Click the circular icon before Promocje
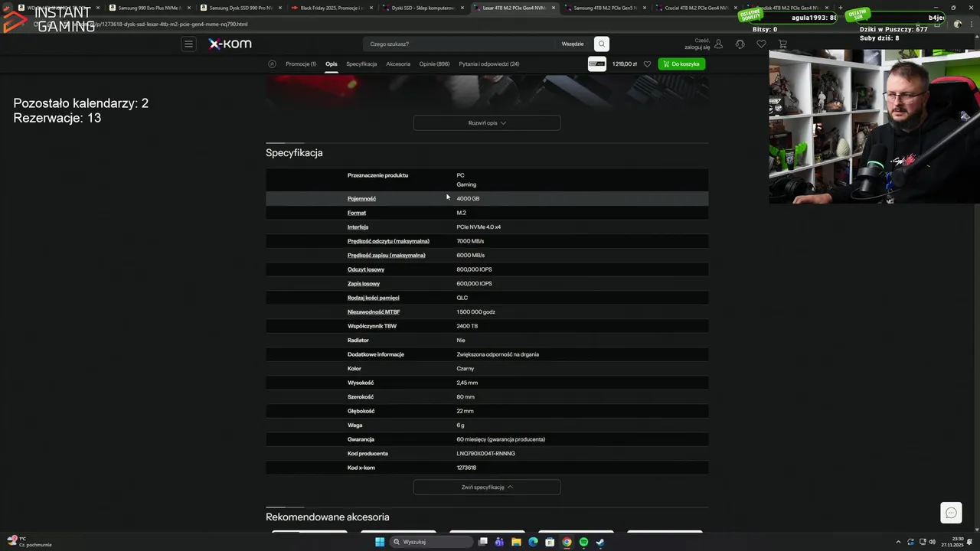This screenshot has height=551, width=980. click(x=272, y=64)
